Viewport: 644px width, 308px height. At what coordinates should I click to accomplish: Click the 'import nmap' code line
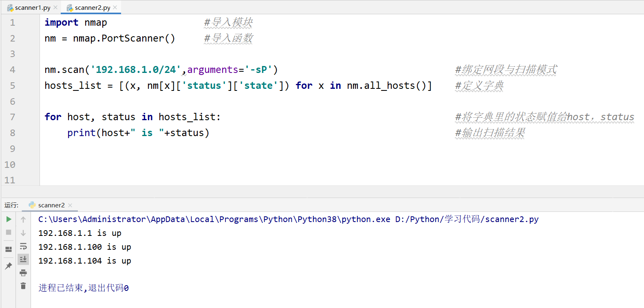(x=76, y=23)
